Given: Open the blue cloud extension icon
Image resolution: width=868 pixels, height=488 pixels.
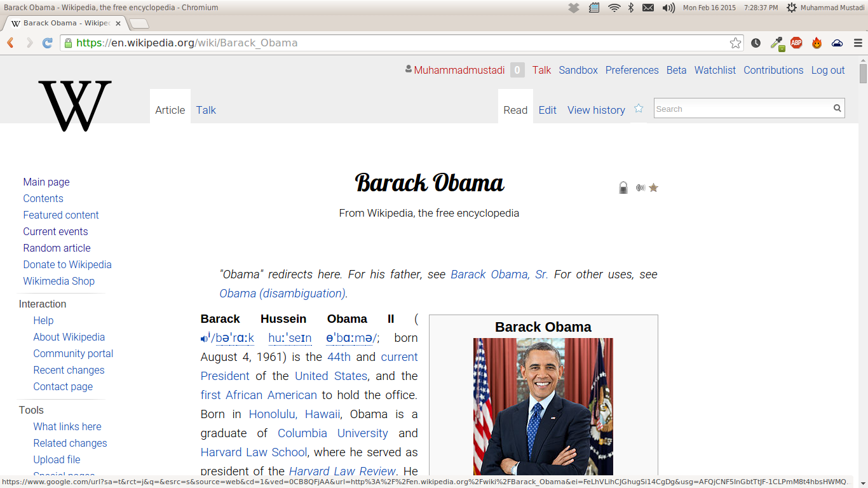Looking at the screenshot, I should point(837,43).
